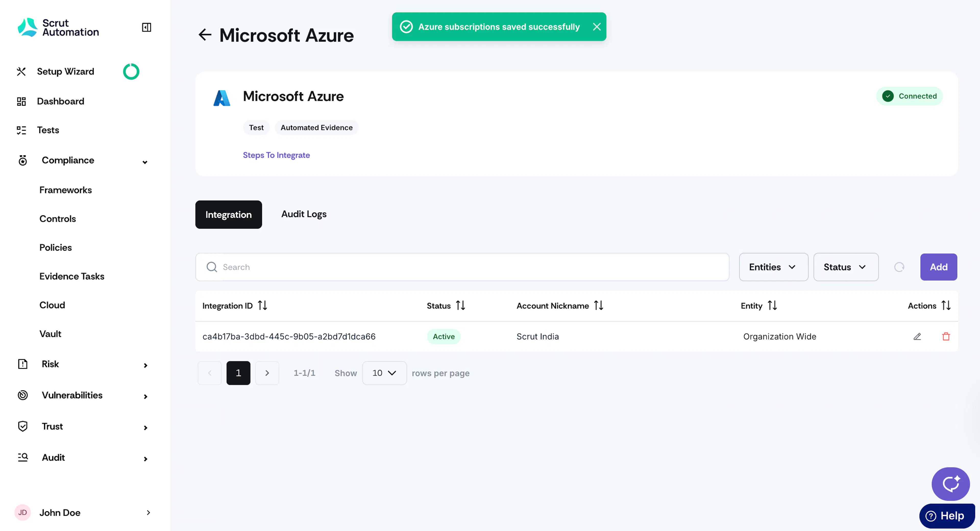The height and width of the screenshot is (531, 980).
Task: Click the back arrow beside Microsoft Azure
Action: coord(205,35)
